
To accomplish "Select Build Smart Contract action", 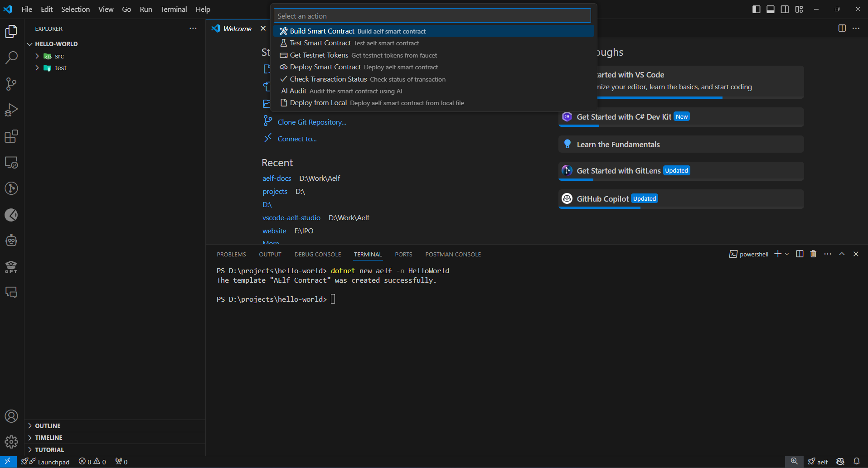I will (x=434, y=31).
